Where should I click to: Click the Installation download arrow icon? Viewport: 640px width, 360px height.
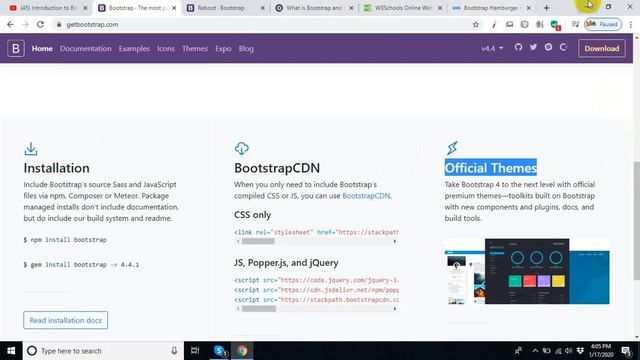[x=31, y=149]
